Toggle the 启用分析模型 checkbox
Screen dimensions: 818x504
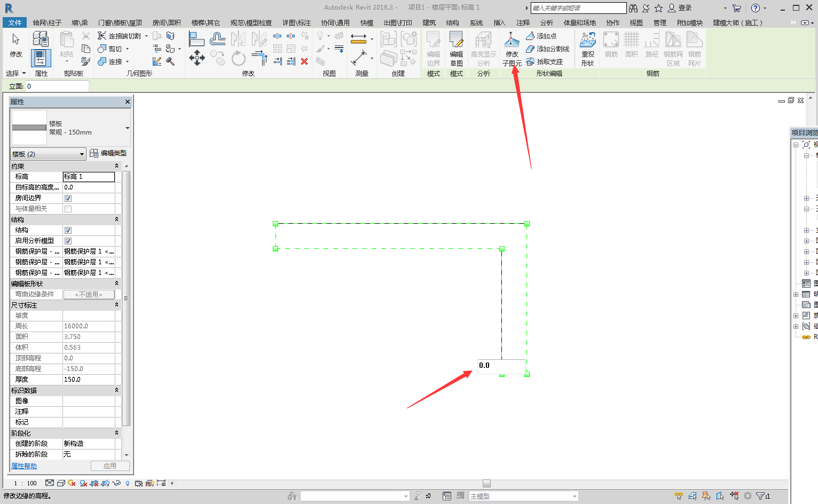click(x=68, y=241)
